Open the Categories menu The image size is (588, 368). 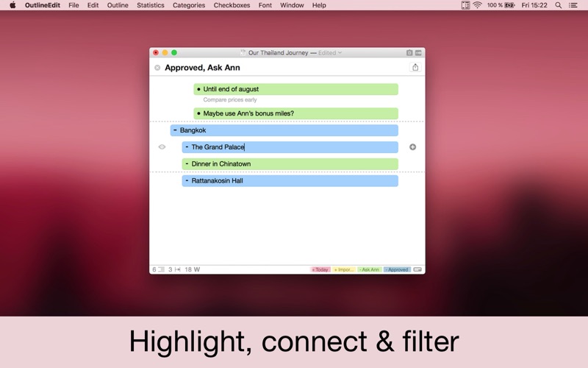(x=189, y=5)
